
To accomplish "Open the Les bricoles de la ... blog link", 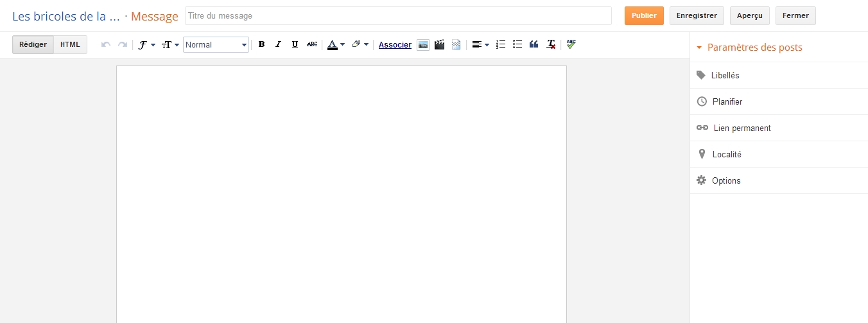I will click(x=66, y=16).
